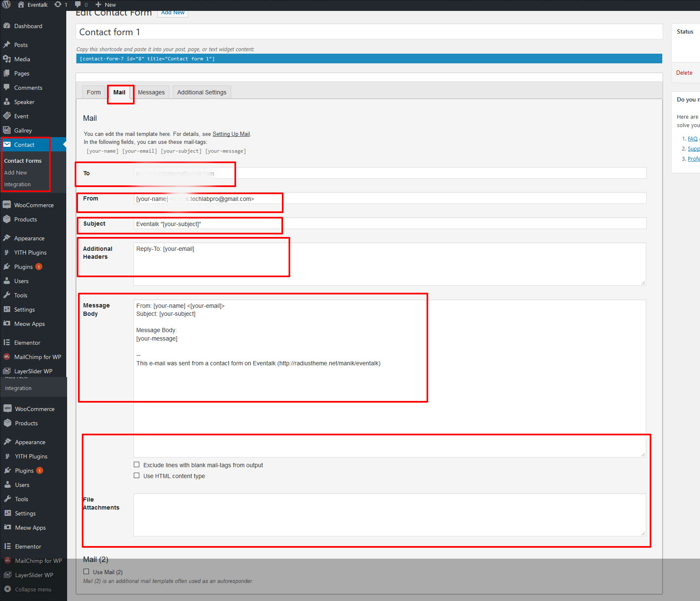Enable Exclude lines with blank mail-tags
The image size is (700, 601).
(x=136, y=465)
